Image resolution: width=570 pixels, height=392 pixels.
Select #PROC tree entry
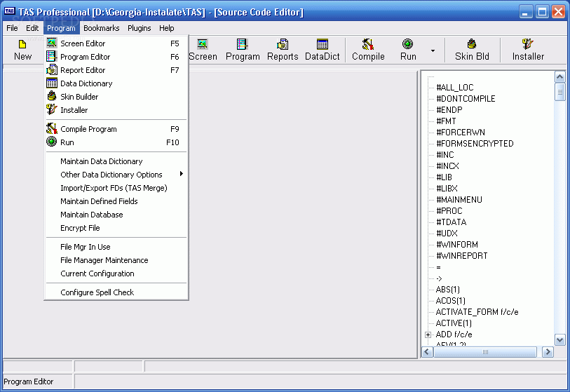click(449, 211)
